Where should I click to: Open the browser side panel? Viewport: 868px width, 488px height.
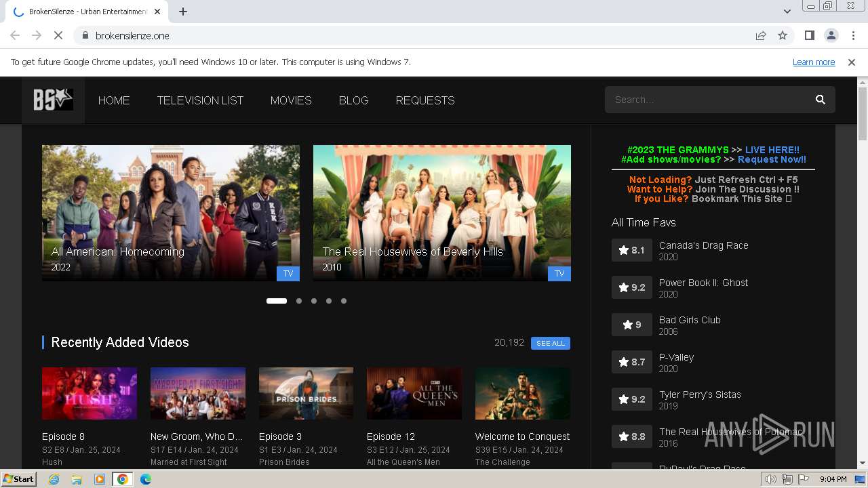(809, 35)
